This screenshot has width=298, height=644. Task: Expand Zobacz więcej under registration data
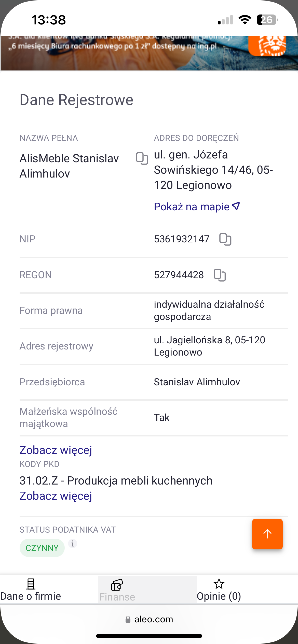coord(56,450)
